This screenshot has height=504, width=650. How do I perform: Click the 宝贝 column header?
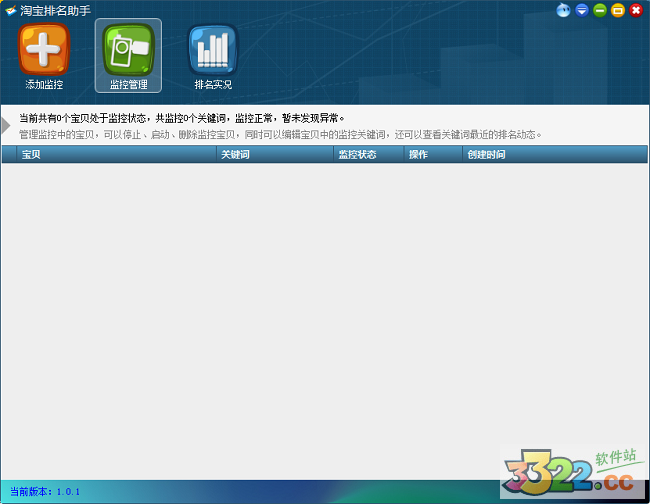[116, 154]
